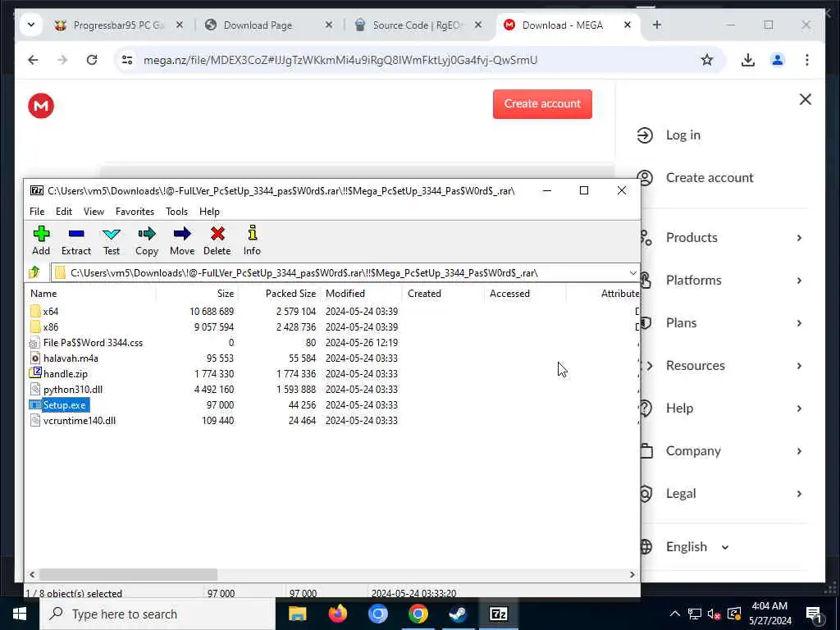Open the 7-Zip Help menu

tap(209, 212)
